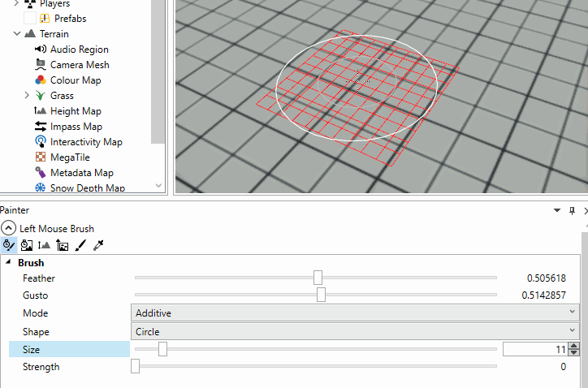Click the highlighted Size property label
Viewport: 588px width, 388px height.
coord(69,349)
